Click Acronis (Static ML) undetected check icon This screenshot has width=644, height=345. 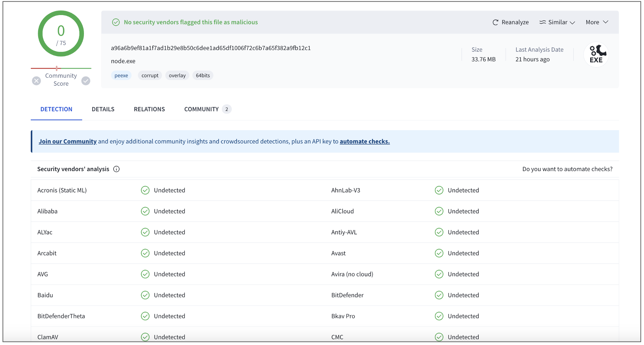(145, 190)
